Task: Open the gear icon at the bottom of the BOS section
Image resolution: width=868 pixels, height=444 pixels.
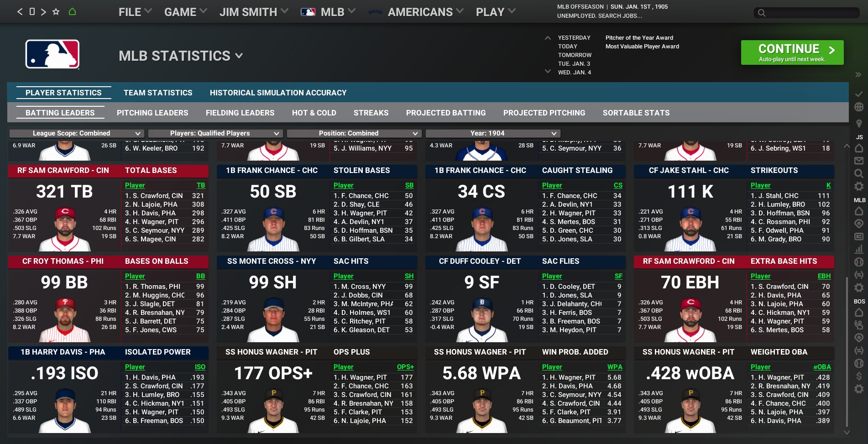Action: coord(859,389)
